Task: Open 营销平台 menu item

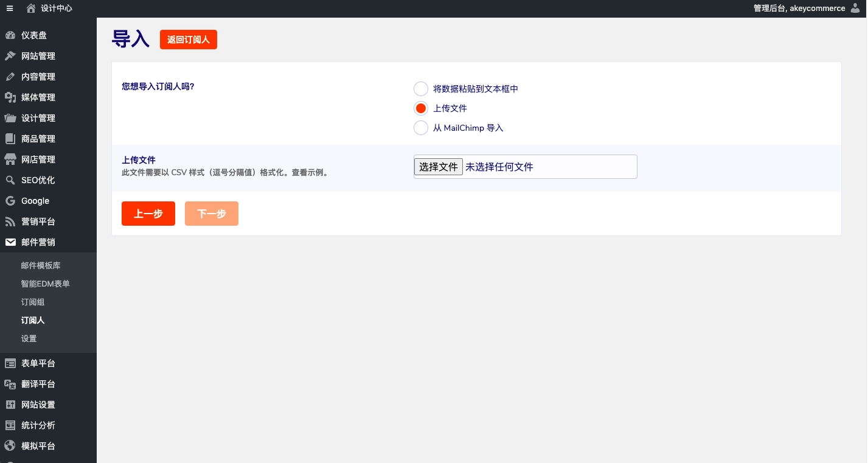Action: [x=48, y=221]
